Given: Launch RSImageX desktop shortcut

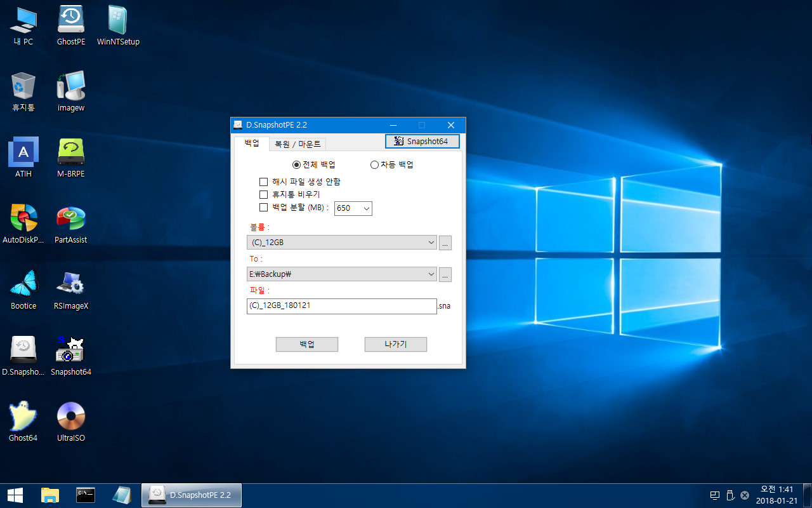Looking at the screenshot, I should (x=71, y=290).
